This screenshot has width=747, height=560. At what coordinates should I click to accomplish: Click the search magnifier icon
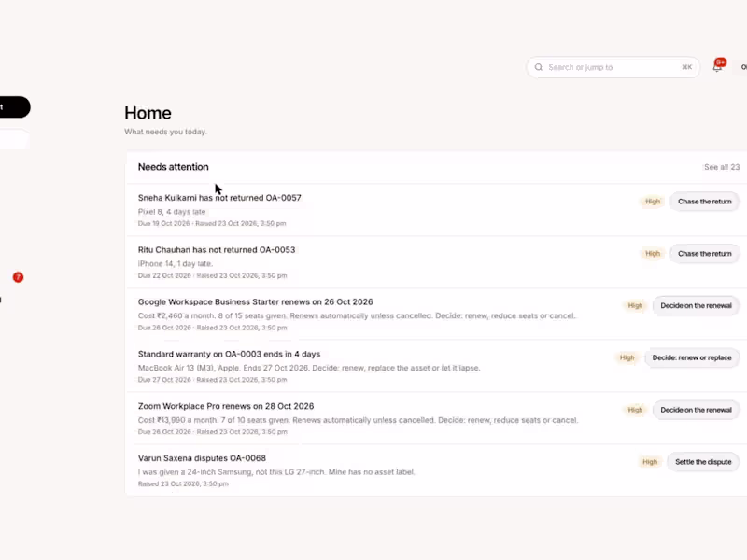(539, 67)
